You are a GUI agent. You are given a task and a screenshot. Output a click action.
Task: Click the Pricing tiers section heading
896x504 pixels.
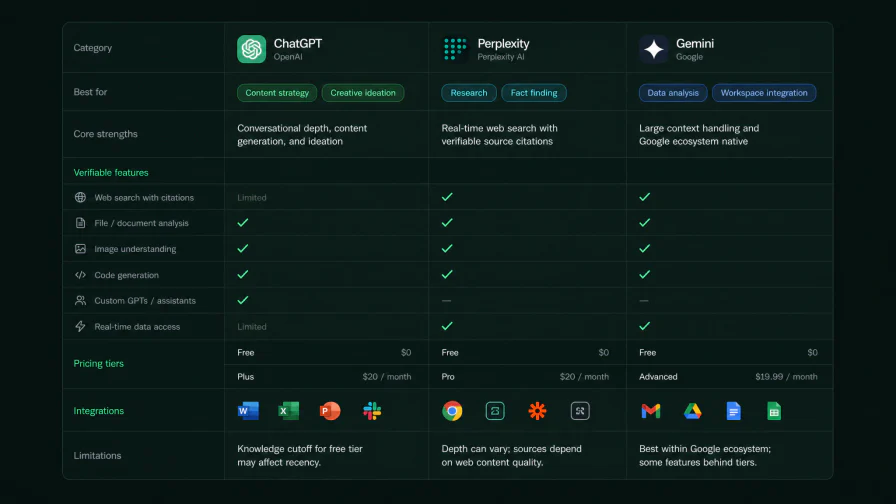[x=98, y=363]
